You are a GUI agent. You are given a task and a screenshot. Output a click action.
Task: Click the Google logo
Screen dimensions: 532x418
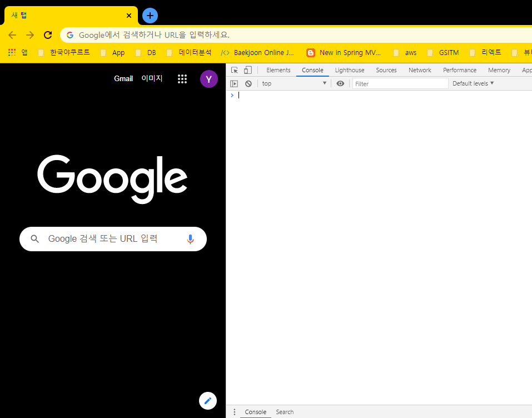click(x=112, y=179)
